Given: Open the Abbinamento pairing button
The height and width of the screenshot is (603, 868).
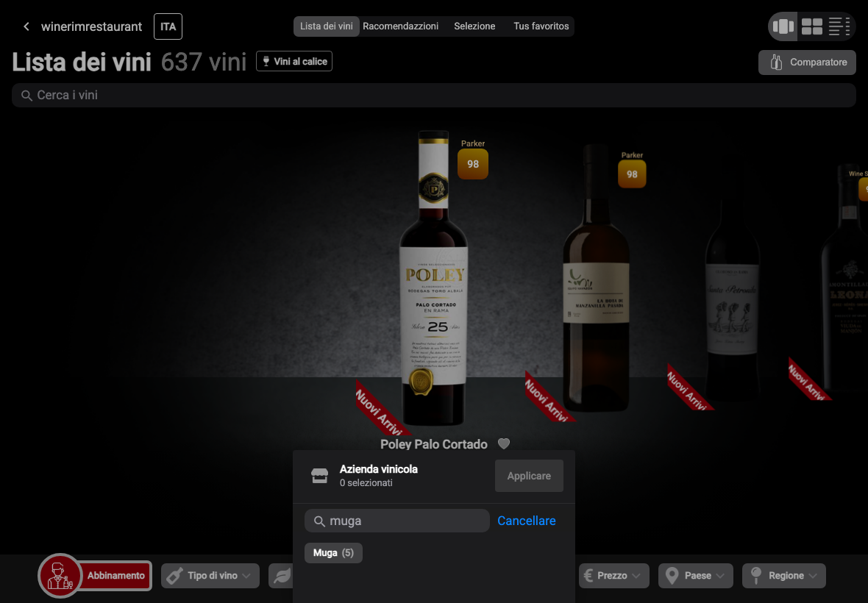Looking at the screenshot, I should click(x=115, y=575).
